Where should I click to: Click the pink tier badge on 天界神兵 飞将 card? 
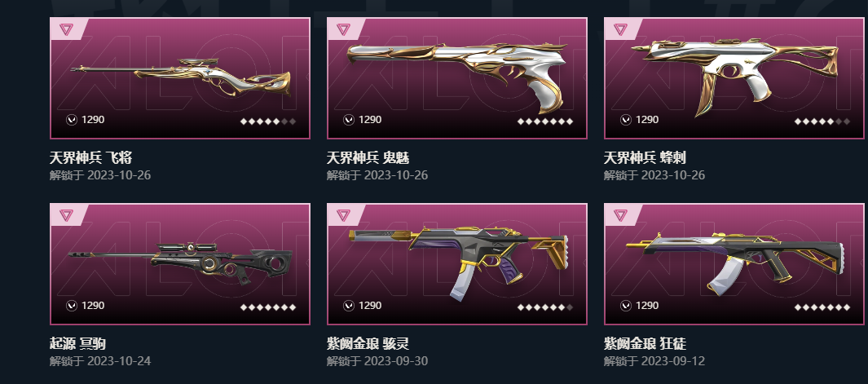tap(67, 29)
